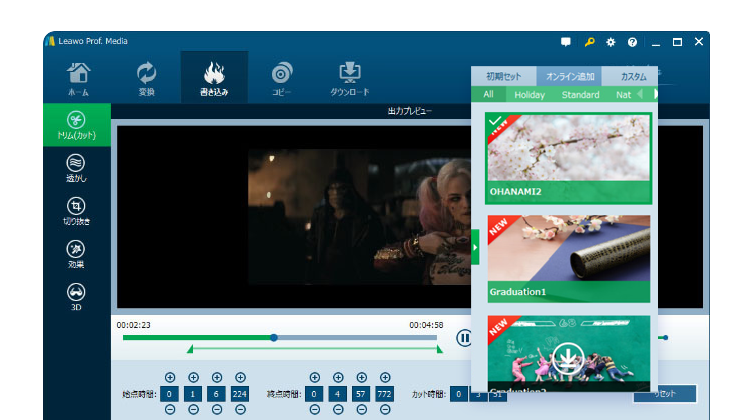This screenshot has width=744, height=420.
Task: Increase end time hours value
Action: click(x=315, y=377)
